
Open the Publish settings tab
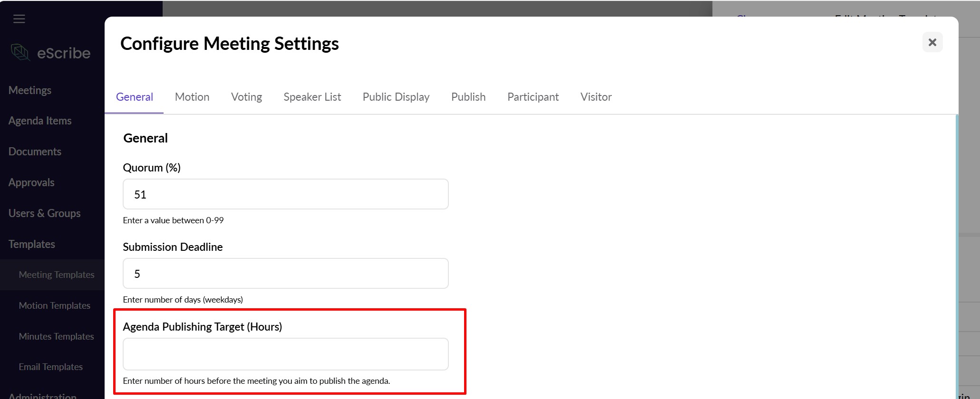coord(468,97)
